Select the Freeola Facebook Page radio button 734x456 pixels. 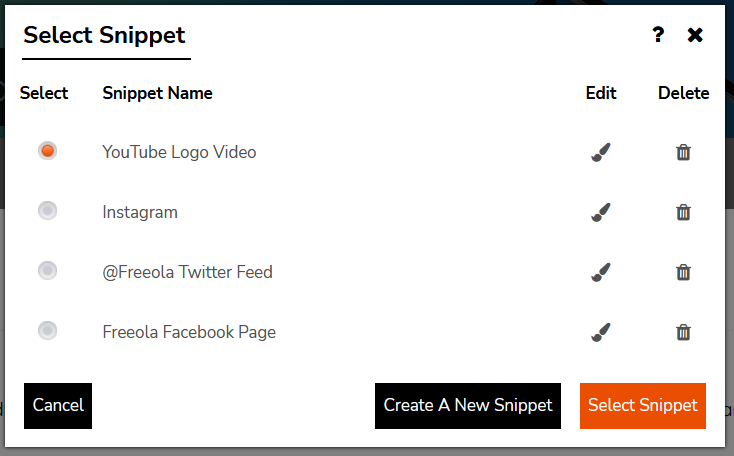(47, 331)
